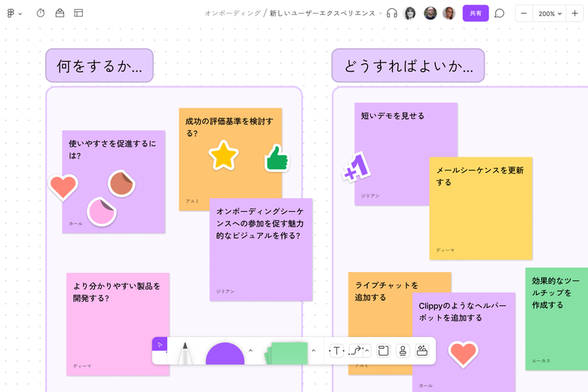Start the timer tool

[41, 13]
